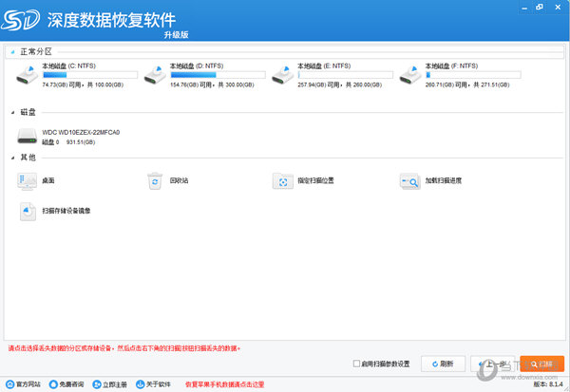Image resolution: width=570 pixels, height=392 pixels.
Task: Minimize the data recovery window
Action: [x=524, y=8]
